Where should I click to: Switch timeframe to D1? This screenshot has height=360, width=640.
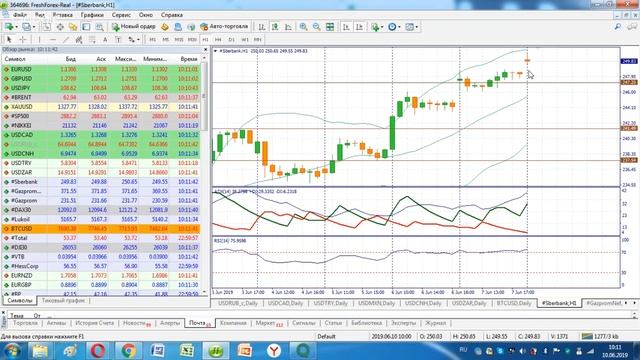click(231, 40)
